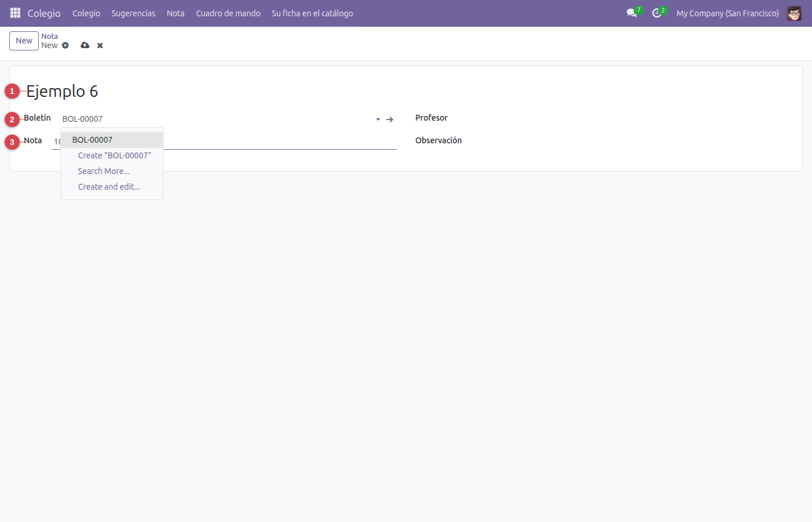Open the Sugerencias menu
The width and height of the screenshot is (812, 522).
133,13
